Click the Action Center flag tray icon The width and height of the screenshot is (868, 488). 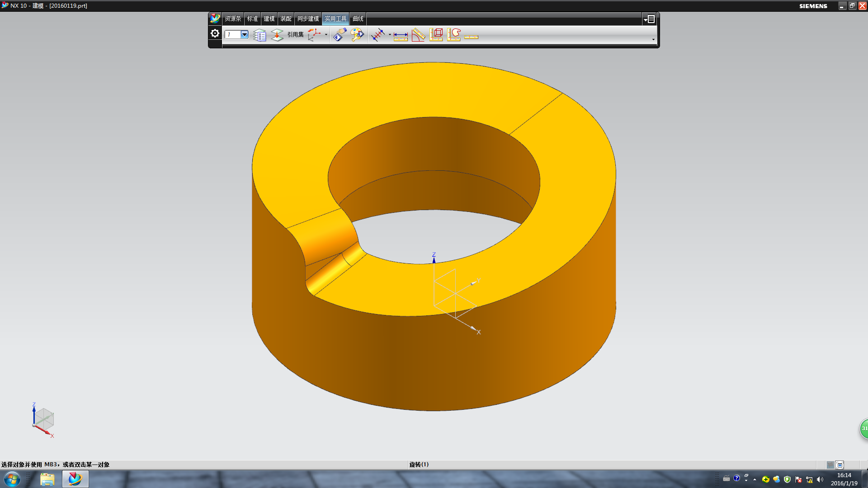coord(798,479)
